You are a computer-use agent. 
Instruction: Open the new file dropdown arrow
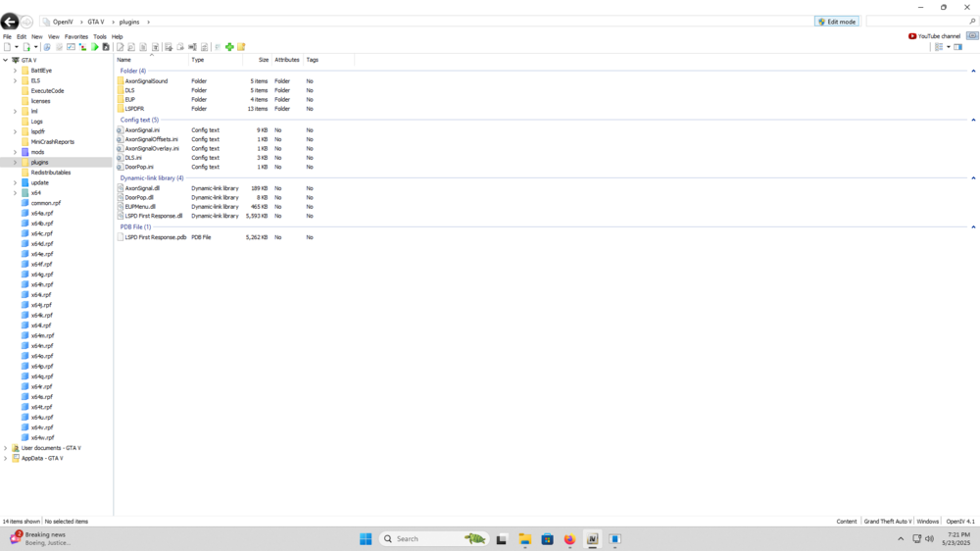tap(17, 47)
